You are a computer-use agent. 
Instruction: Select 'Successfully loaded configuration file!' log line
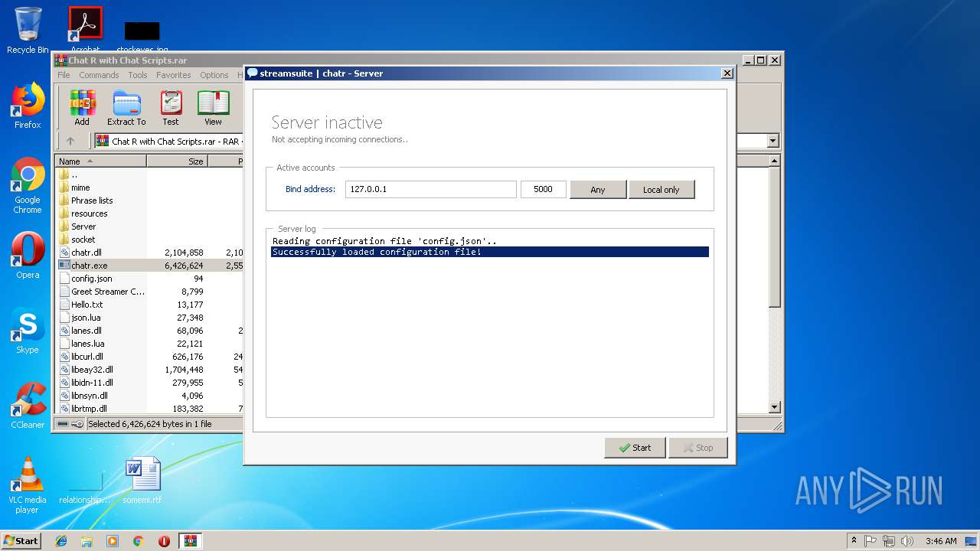(490, 252)
